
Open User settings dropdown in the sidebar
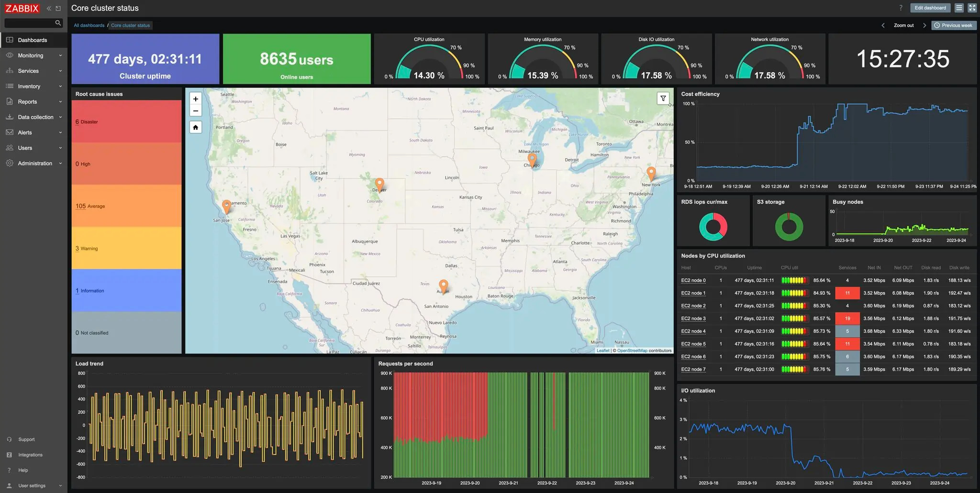coord(33,485)
